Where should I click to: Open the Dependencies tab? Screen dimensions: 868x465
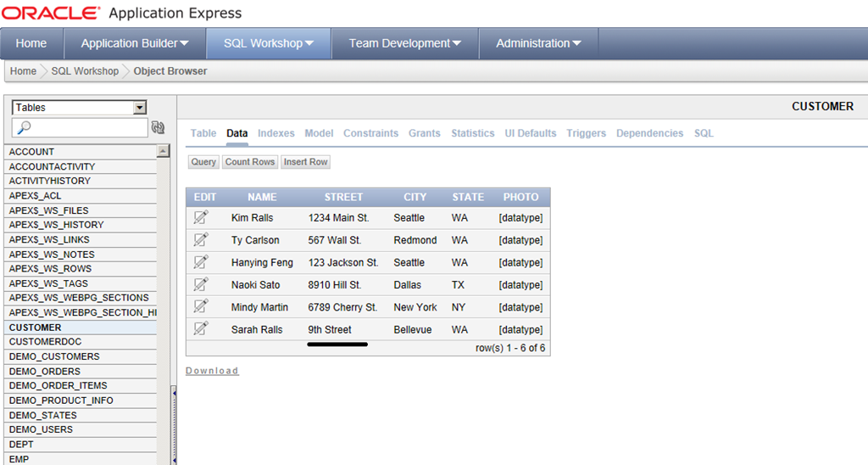tap(650, 133)
